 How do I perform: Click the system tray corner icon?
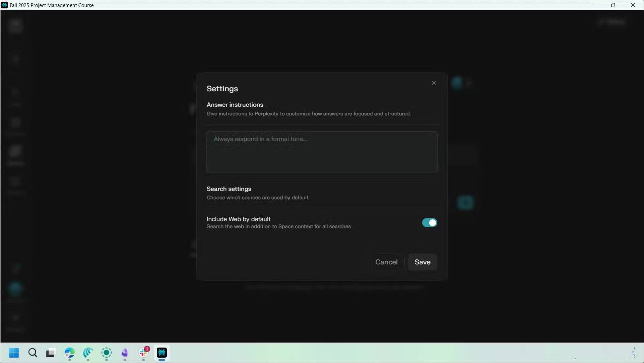[634, 353]
